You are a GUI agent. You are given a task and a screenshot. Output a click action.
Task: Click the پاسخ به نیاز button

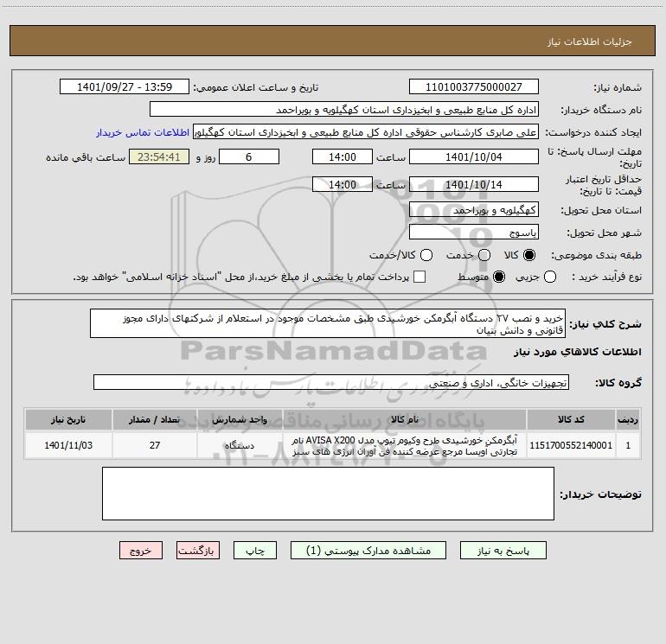pyautogui.click(x=503, y=551)
